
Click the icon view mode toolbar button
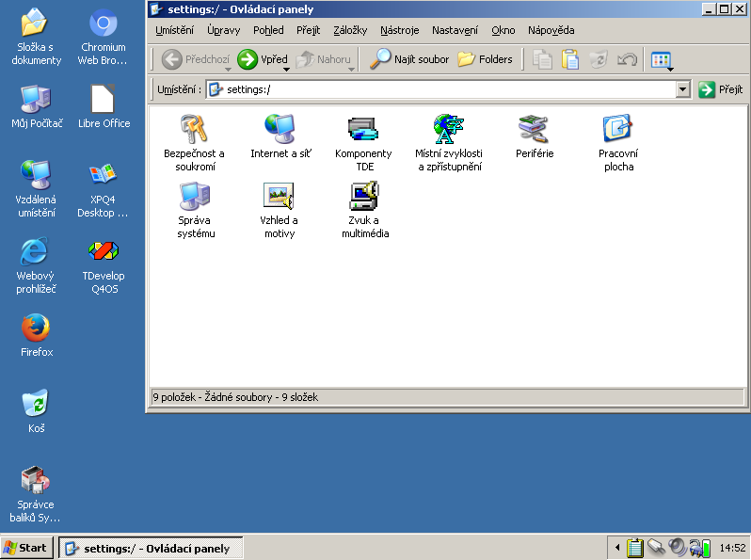tap(660, 59)
